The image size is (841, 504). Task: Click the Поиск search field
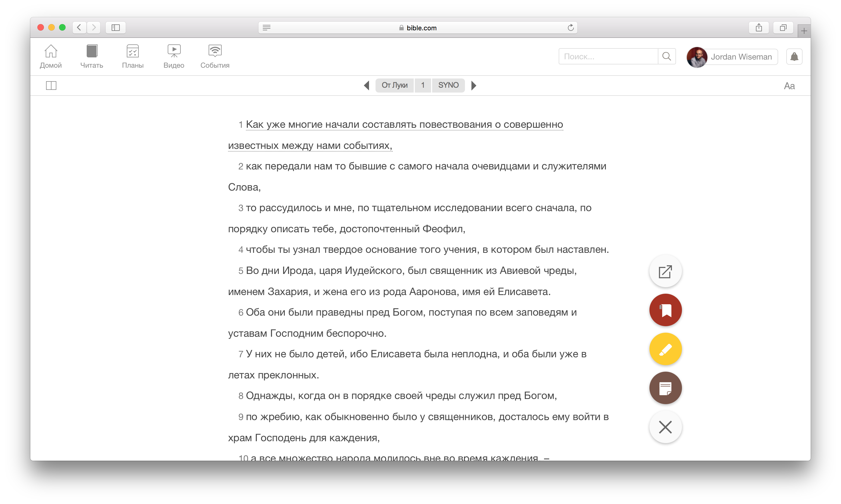(x=609, y=56)
